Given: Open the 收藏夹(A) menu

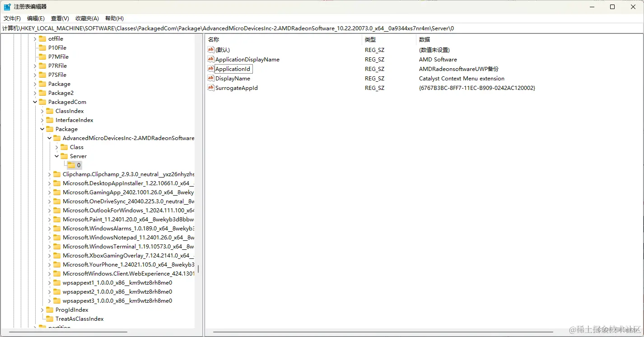Looking at the screenshot, I should 87,19.
